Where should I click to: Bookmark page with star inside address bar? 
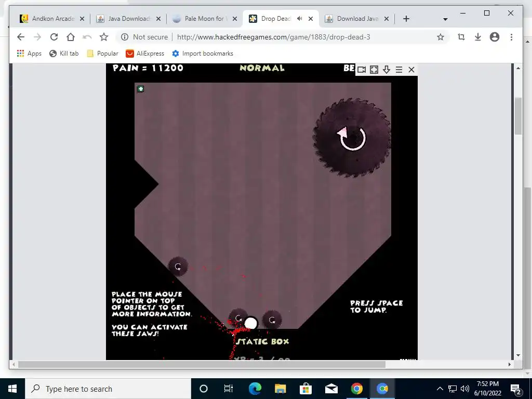click(x=441, y=37)
